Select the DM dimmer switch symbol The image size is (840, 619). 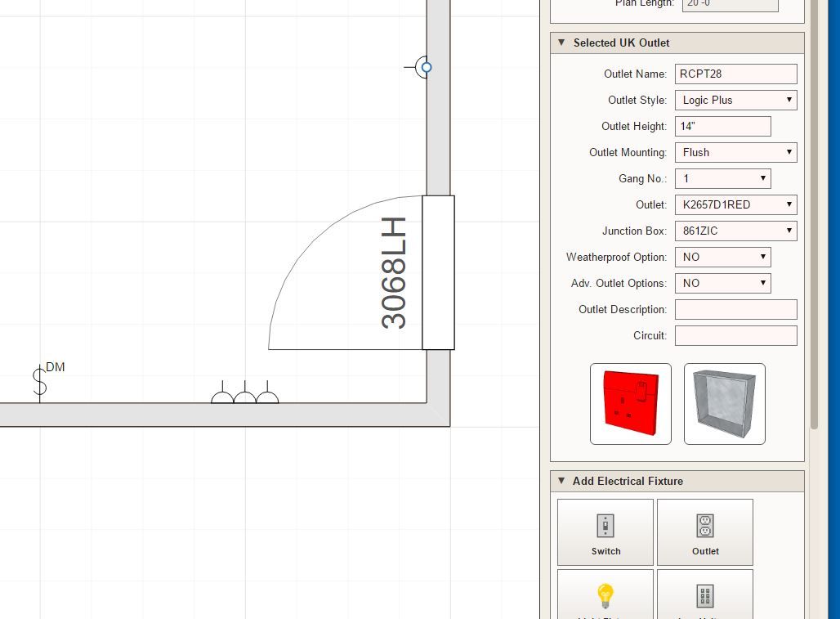[x=40, y=382]
